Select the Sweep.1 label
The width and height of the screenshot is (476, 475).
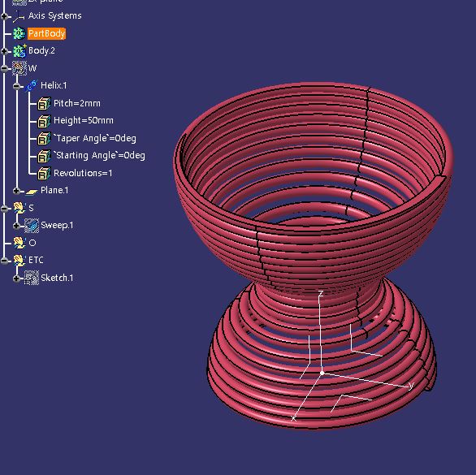(57, 225)
